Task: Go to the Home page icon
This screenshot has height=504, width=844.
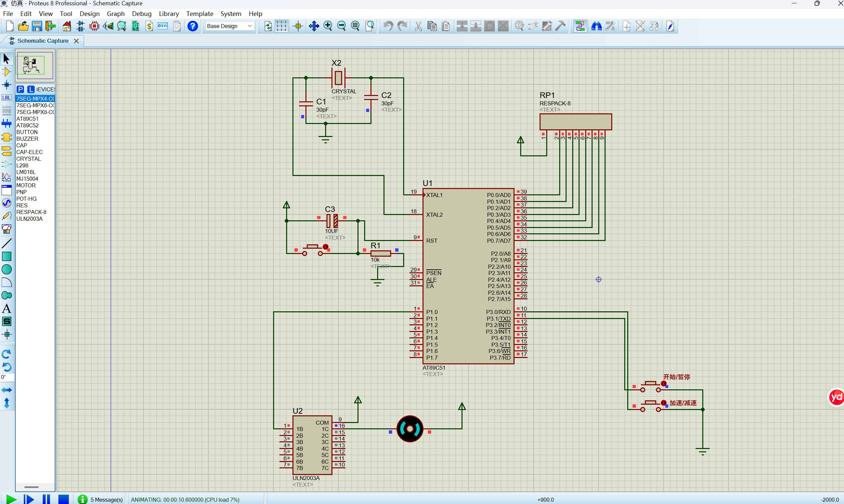Action: [x=67, y=26]
